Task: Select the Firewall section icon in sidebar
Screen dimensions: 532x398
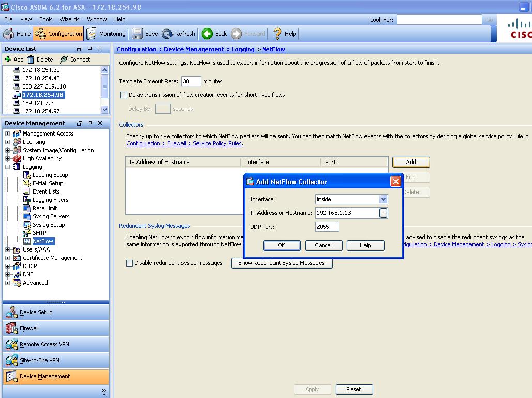Action: click(11, 328)
